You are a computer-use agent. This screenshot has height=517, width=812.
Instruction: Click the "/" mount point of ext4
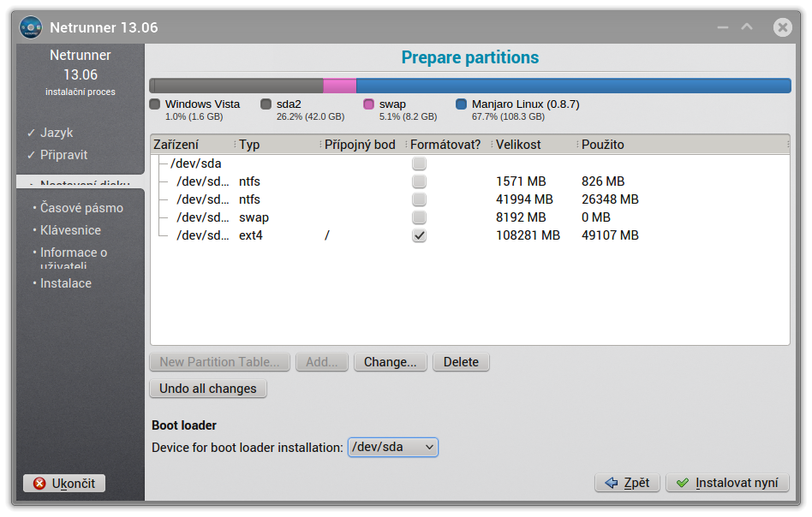tap(326, 235)
